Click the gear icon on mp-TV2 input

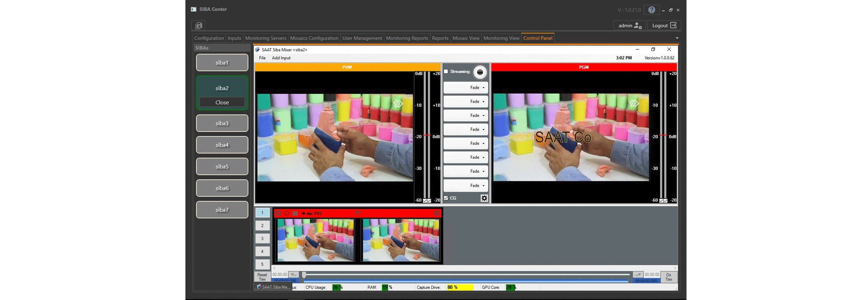point(279,213)
